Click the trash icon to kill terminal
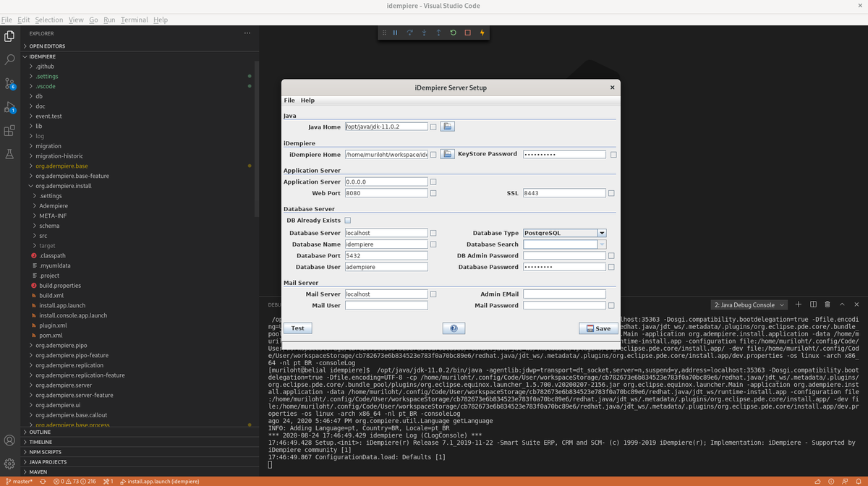Image resolution: width=868 pixels, height=486 pixels. point(827,304)
